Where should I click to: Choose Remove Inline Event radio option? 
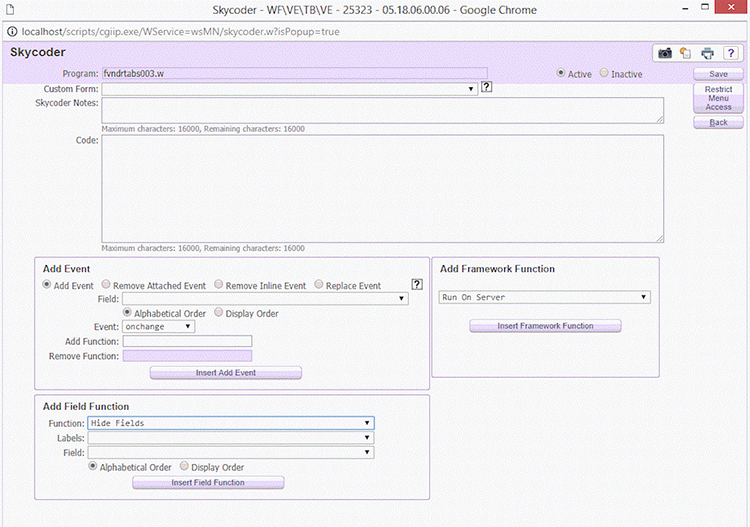219,285
